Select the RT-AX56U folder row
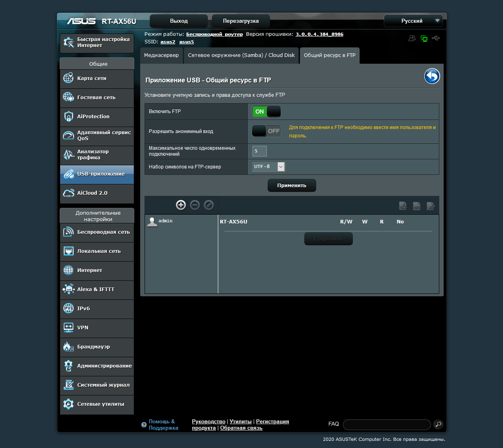The image size is (503, 448). [233, 222]
